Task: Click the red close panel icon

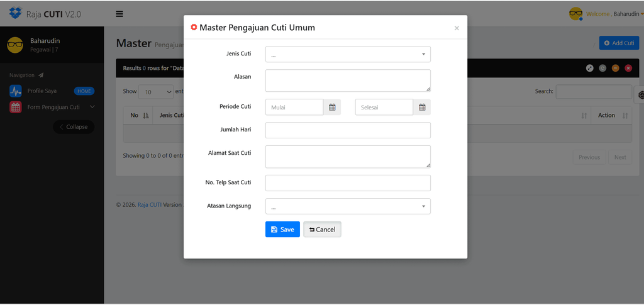Action: click(628, 68)
